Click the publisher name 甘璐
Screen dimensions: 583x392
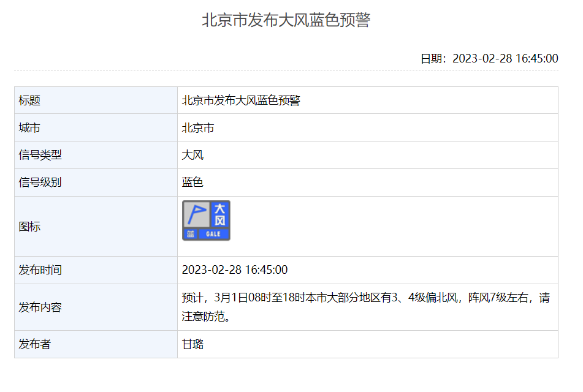192,344
